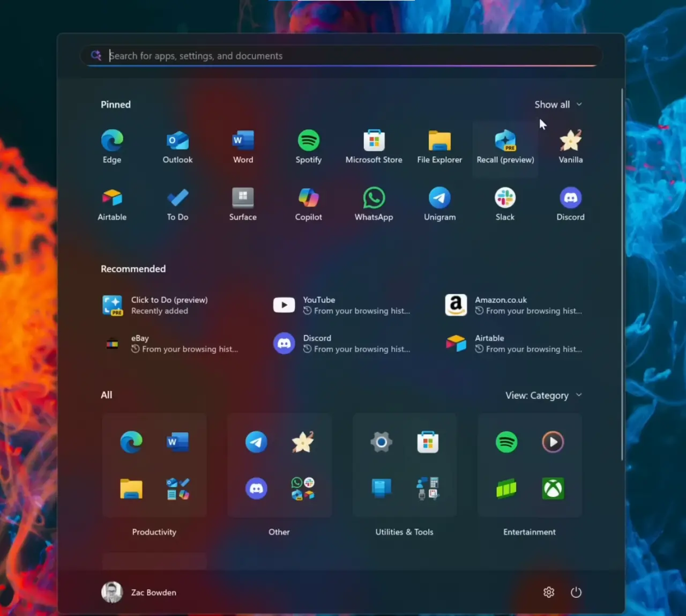This screenshot has width=686, height=616.
Task: Open Settings gear in bottom bar
Action: (x=548, y=592)
